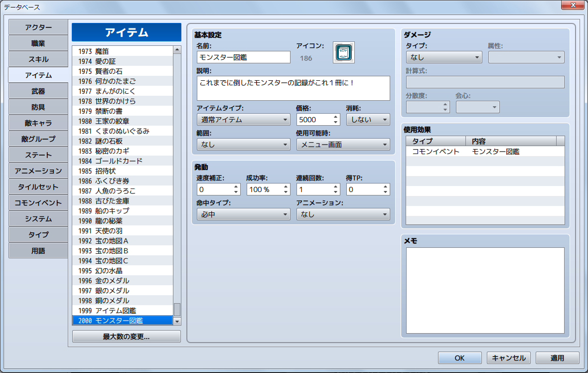Image resolution: width=588 pixels, height=373 pixels.
Task: Click the item list scrollbar down arrow
Action: (x=177, y=321)
